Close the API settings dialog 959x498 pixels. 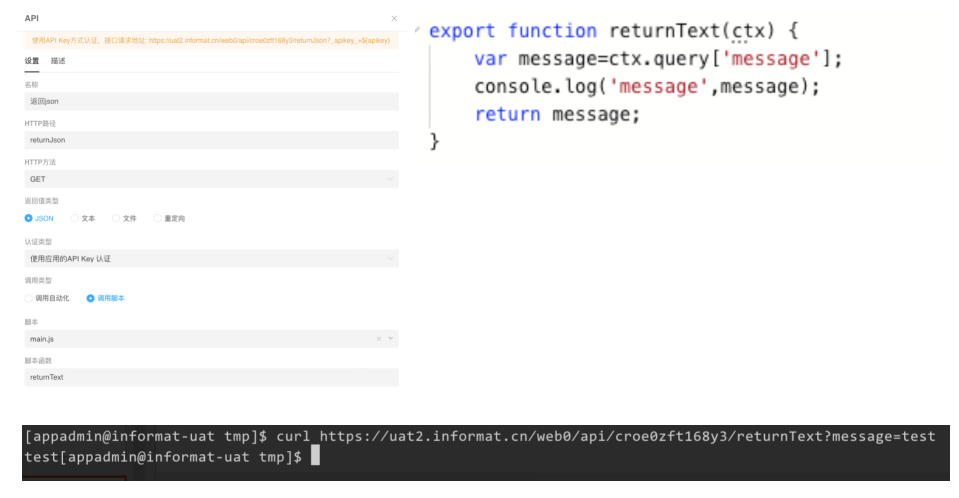pyautogui.click(x=394, y=18)
